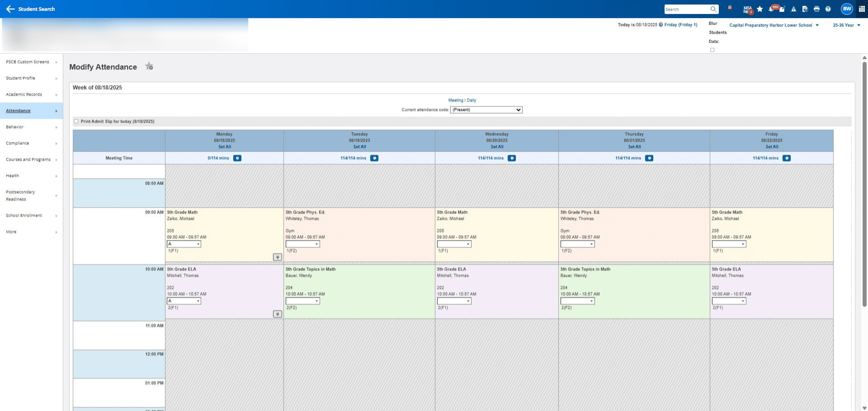
Task: Open the help question mark icon
Action: pyautogui.click(x=828, y=9)
